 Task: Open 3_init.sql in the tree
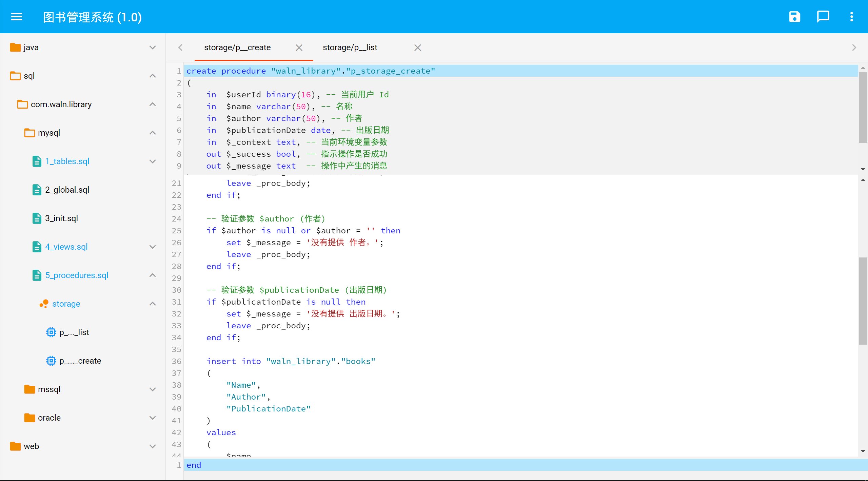tap(61, 218)
